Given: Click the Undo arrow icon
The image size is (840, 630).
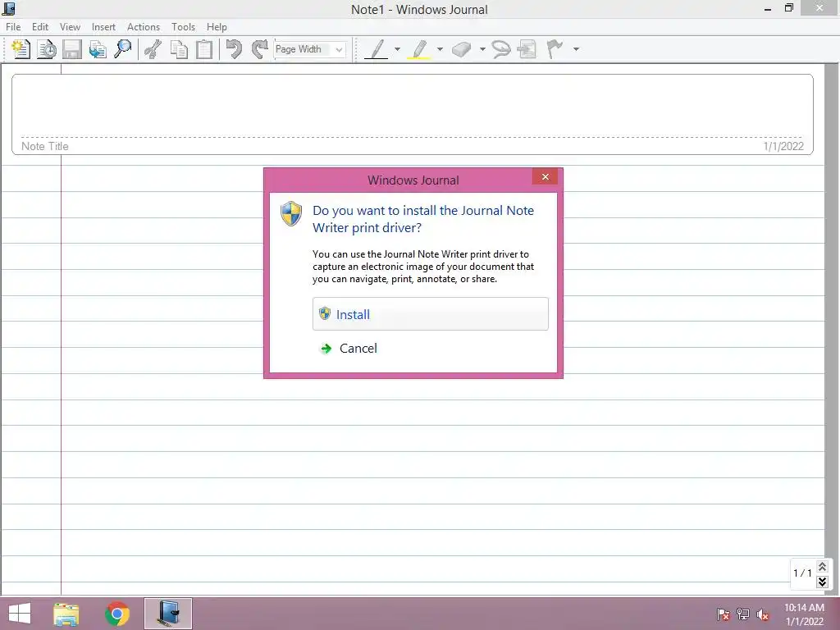Looking at the screenshot, I should click(x=234, y=49).
